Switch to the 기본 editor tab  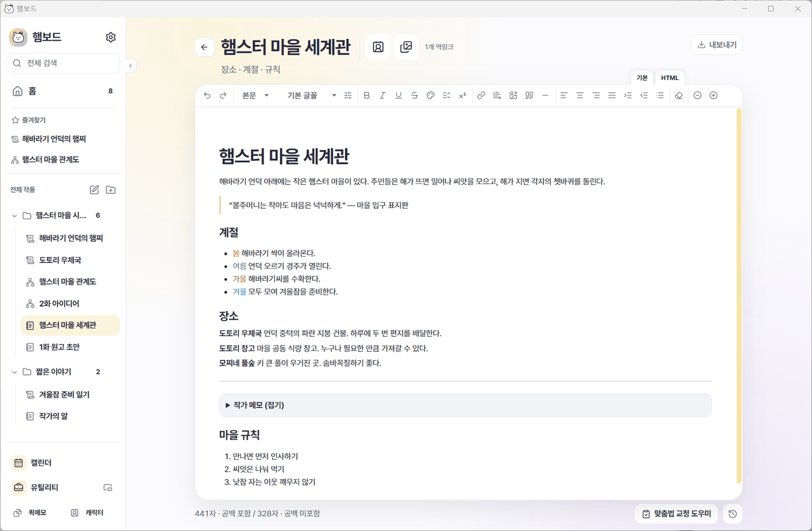[642, 78]
